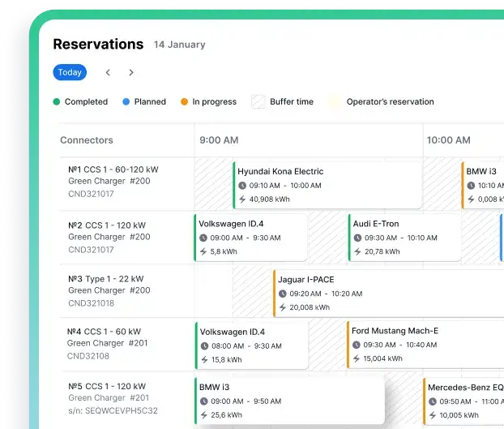
Task: Click lightning icon beside 20,78 kWh
Action: pyautogui.click(x=357, y=251)
